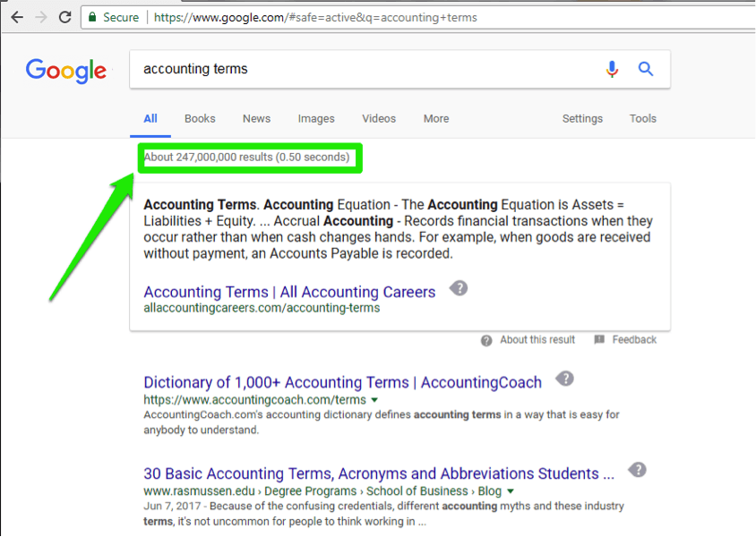Click info badge beside AccountingCoach result
Viewport: 756px width, 537px height.
pyautogui.click(x=564, y=379)
